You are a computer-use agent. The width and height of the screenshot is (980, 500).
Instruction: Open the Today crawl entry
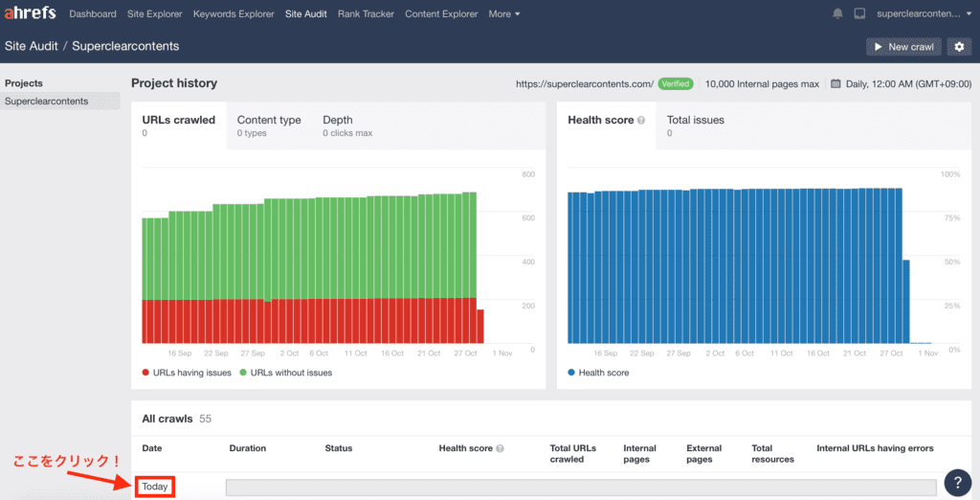point(154,487)
